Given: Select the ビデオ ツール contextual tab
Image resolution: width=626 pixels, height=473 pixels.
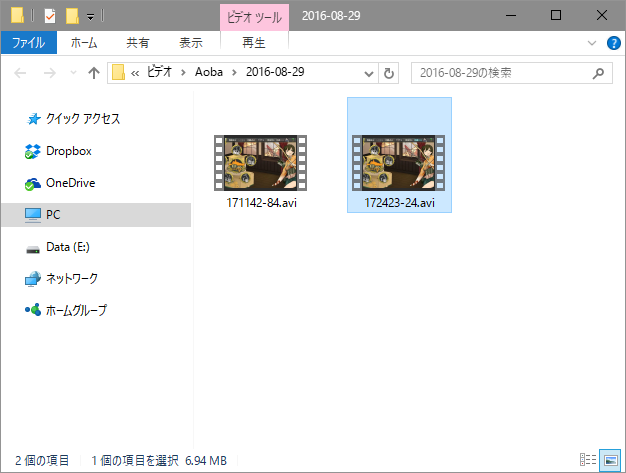Looking at the screenshot, I should [x=254, y=17].
